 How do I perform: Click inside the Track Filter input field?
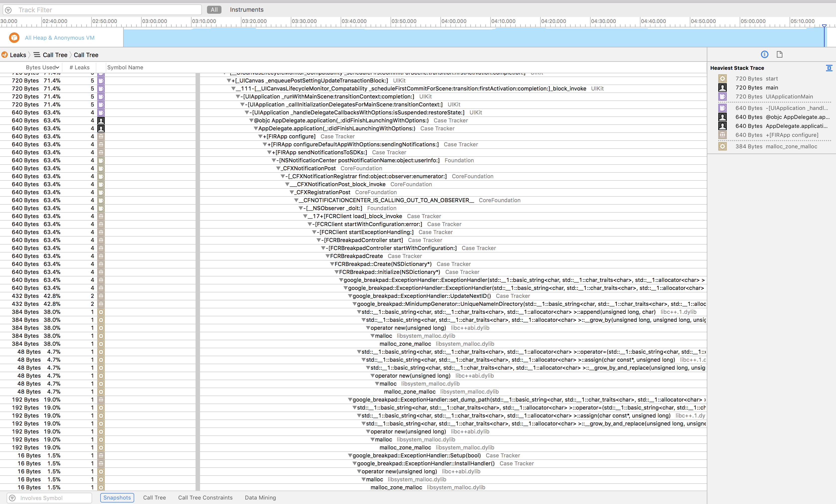(102, 10)
